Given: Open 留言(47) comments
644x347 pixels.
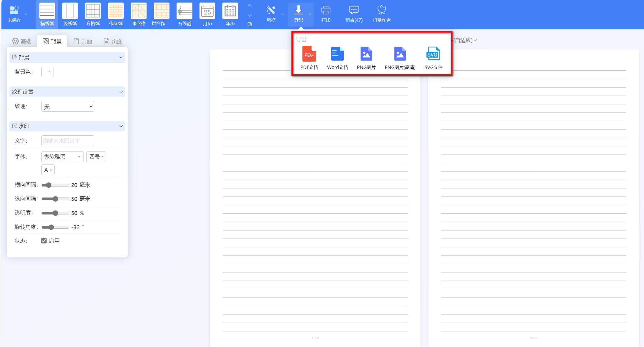Looking at the screenshot, I should coord(354,14).
